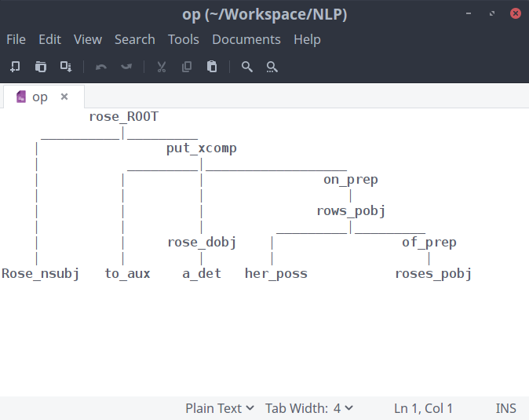This screenshot has width=529, height=420.
Task: Open the View menu
Action: [x=88, y=40]
